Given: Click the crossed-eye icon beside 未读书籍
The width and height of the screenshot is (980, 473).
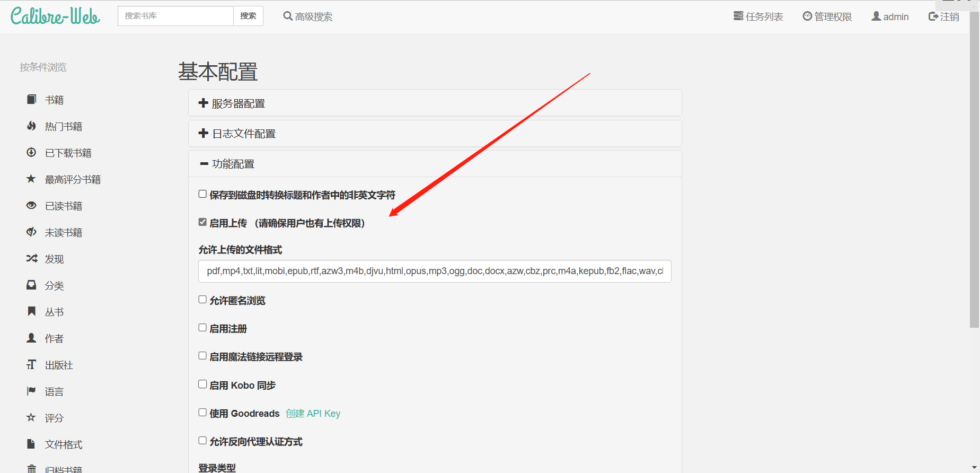Looking at the screenshot, I should 32,232.
